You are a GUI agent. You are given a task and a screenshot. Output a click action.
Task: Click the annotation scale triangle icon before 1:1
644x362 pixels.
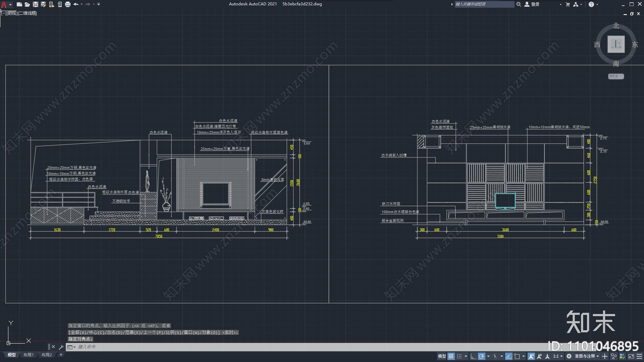coord(547,356)
